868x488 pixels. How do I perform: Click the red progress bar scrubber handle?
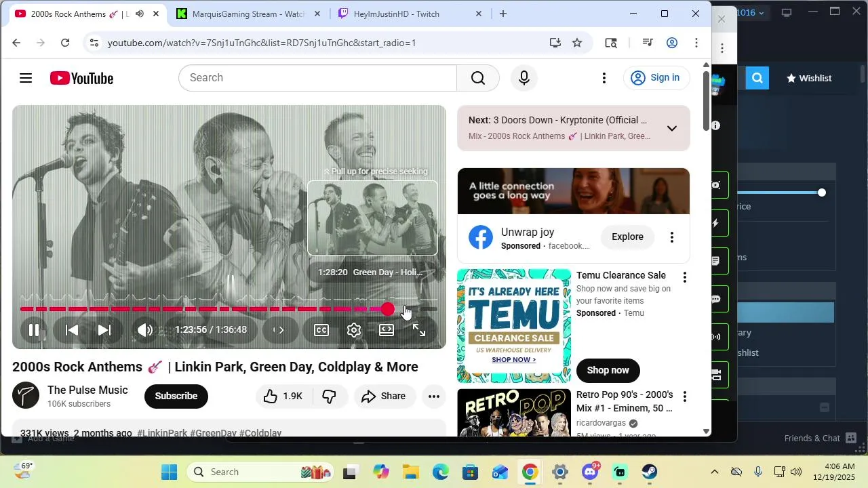[x=387, y=309]
